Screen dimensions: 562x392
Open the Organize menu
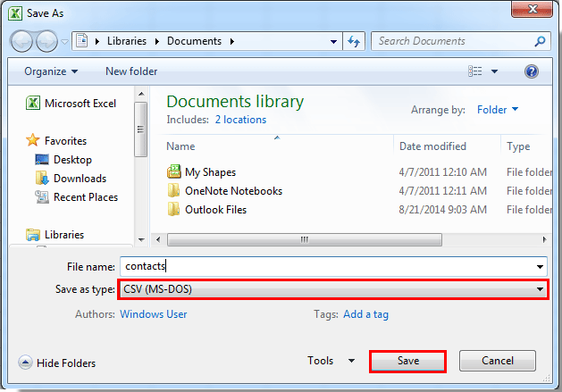click(x=51, y=71)
